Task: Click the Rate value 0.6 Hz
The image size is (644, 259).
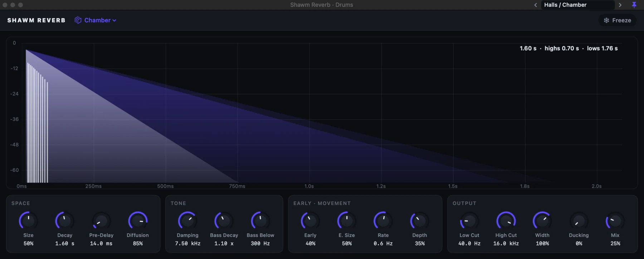Action: [383, 243]
